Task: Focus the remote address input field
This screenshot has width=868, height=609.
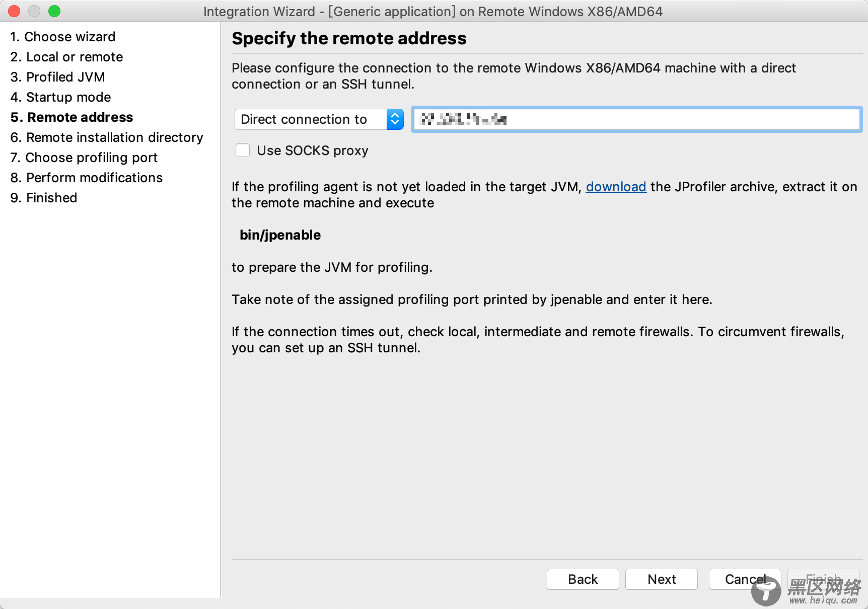Action: 636,119
